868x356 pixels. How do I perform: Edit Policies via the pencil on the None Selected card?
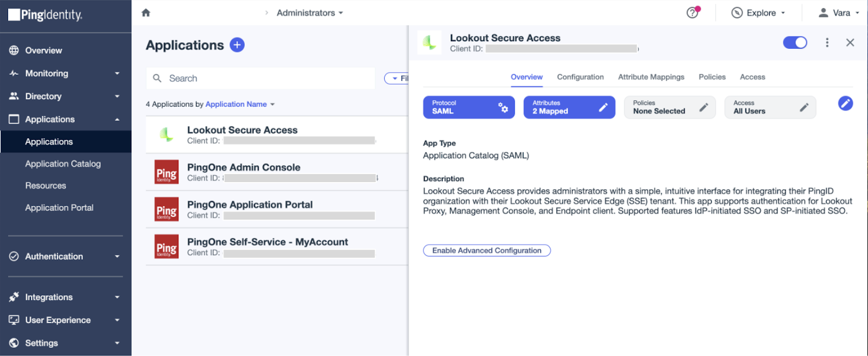point(704,107)
